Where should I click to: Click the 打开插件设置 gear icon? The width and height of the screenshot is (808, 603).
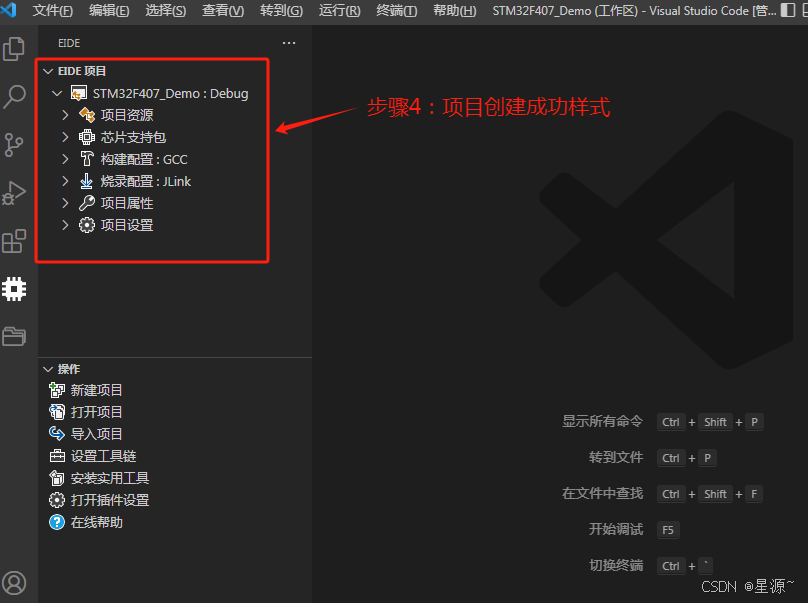[x=57, y=500]
